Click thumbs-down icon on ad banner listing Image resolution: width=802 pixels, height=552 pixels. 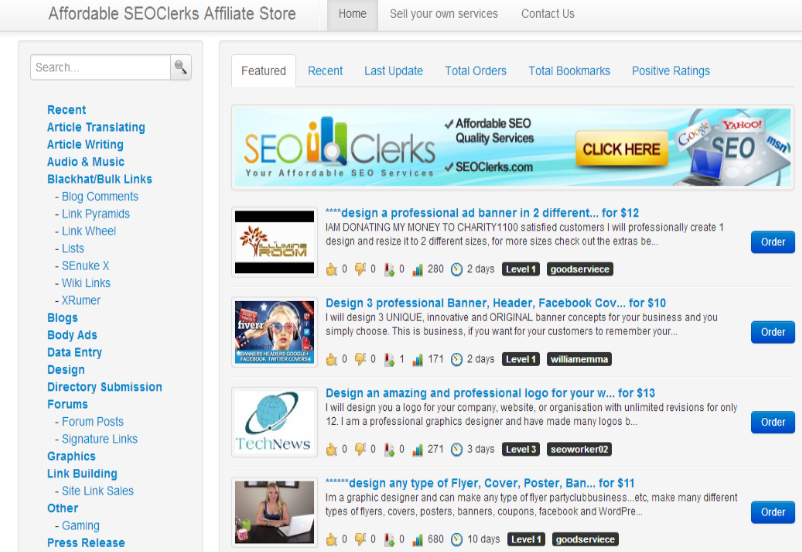[360, 269]
